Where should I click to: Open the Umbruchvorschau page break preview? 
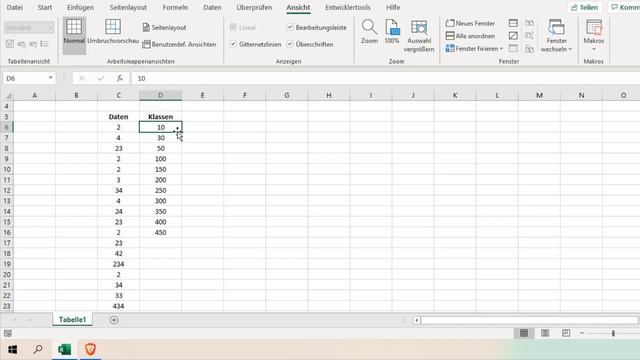[x=113, y=32]
